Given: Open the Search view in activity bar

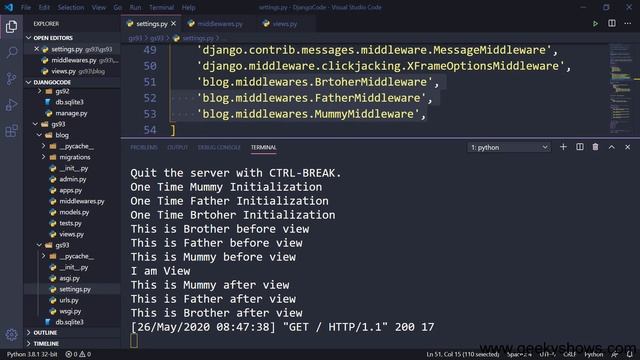Looking at the screenshot, I should 11,52.
